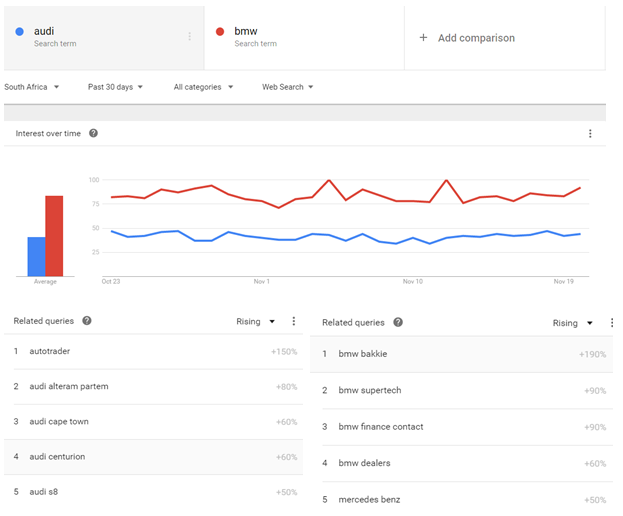Screen dimensions: 623x516
Task: Open Interest over time more options menu
Action: tap(590, 133)
